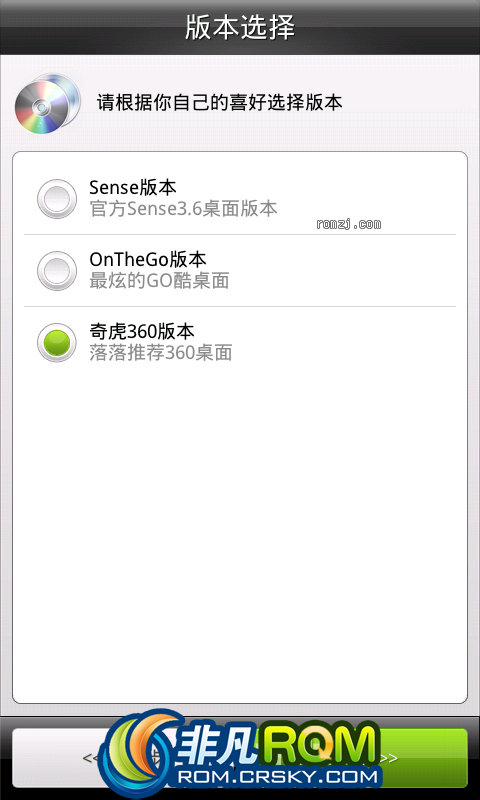The height and width of the screenshot is (800, 480).
Task: Click the empty area below the options list
Action: tap(240, 531)
